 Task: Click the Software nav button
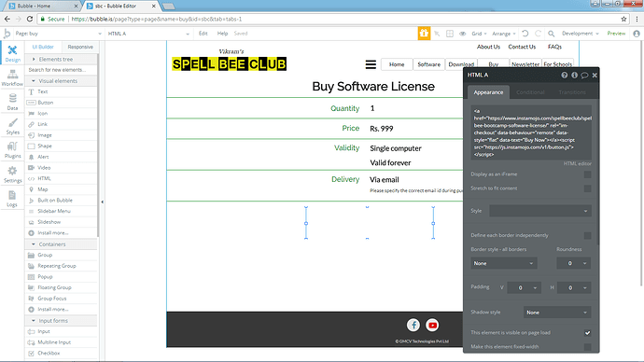point(428,64)
